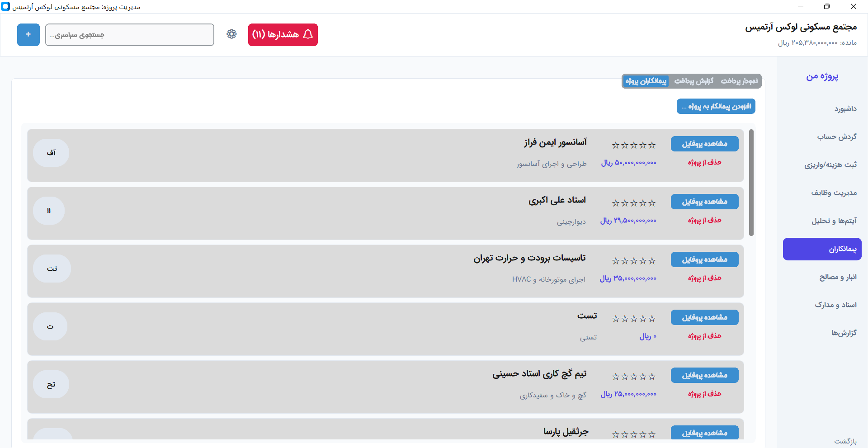Select the پیمانکاران پروژه tab

point(645,81)
